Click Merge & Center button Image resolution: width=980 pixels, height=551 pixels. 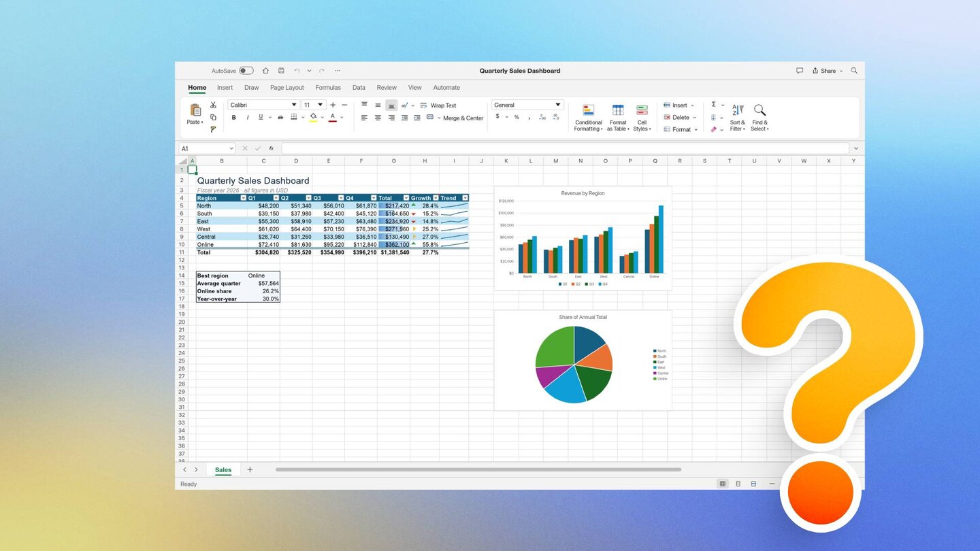tap(455, 118)
